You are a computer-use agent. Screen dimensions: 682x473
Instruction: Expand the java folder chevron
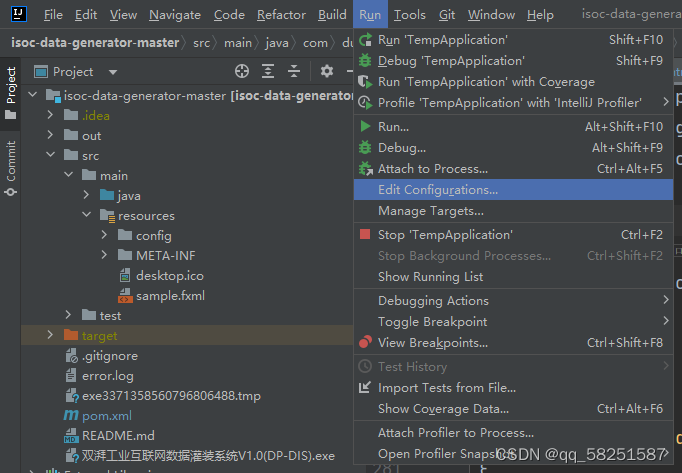(86, 195)
